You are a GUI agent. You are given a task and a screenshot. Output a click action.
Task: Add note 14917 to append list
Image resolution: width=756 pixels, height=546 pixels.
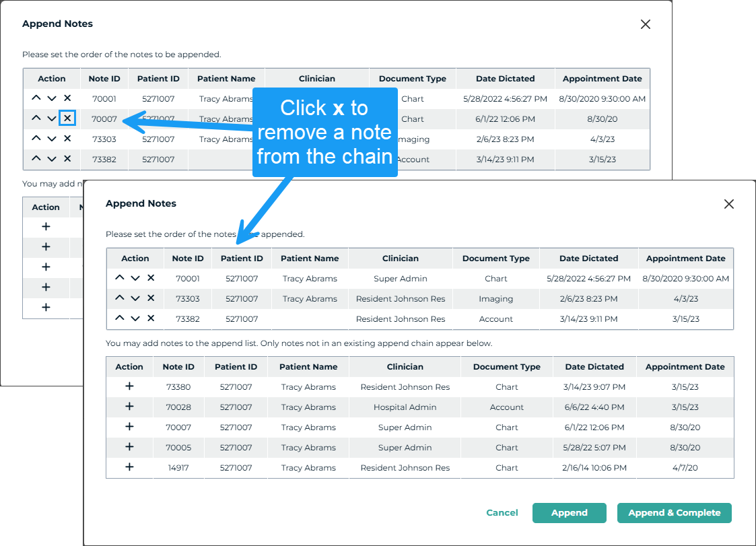129,467
